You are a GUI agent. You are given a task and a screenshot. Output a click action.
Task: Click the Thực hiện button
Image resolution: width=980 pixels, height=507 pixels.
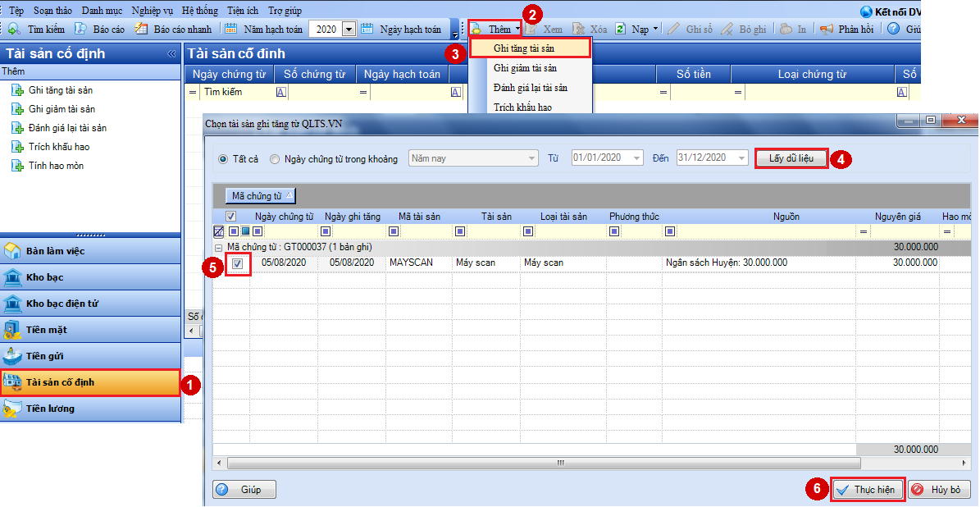click(x=868, y=490)
